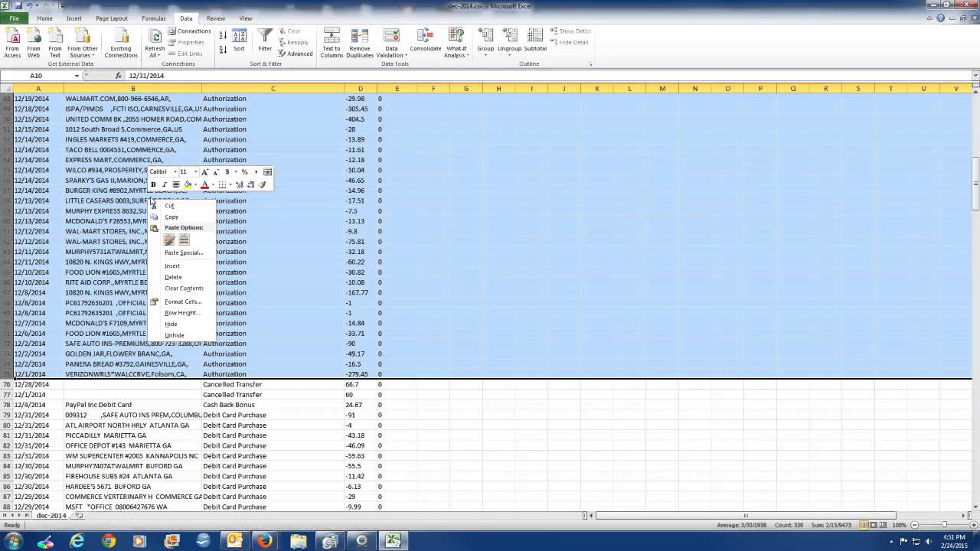
Task: Select the dec-2014 sheet tab
Action: click(x=52, y=516)
